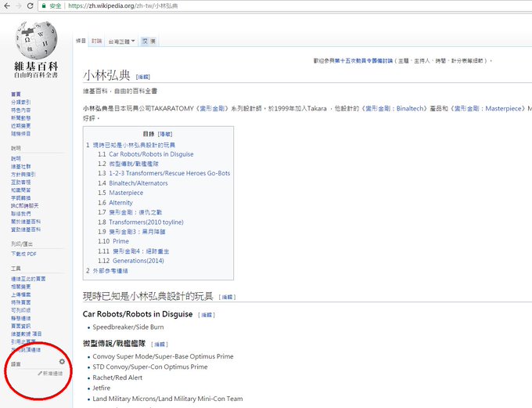Viewport: 532px width, 408px height.
Task: Go to 首頁 in sidebar
Action: (x=16, y=94)
